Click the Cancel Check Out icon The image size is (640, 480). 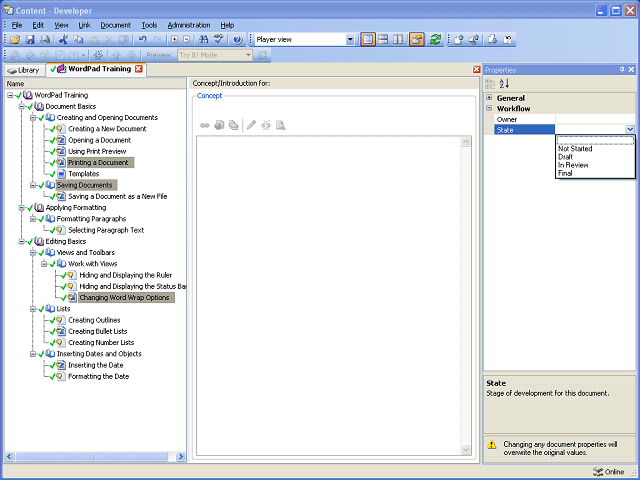(508, 40)
